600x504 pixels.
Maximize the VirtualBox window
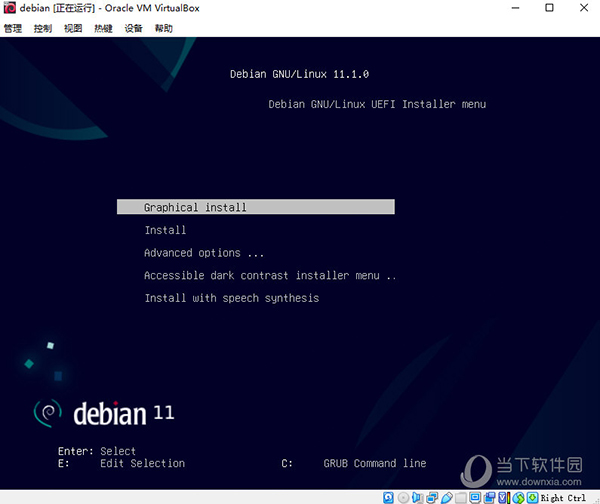click(x=549, y=8)
